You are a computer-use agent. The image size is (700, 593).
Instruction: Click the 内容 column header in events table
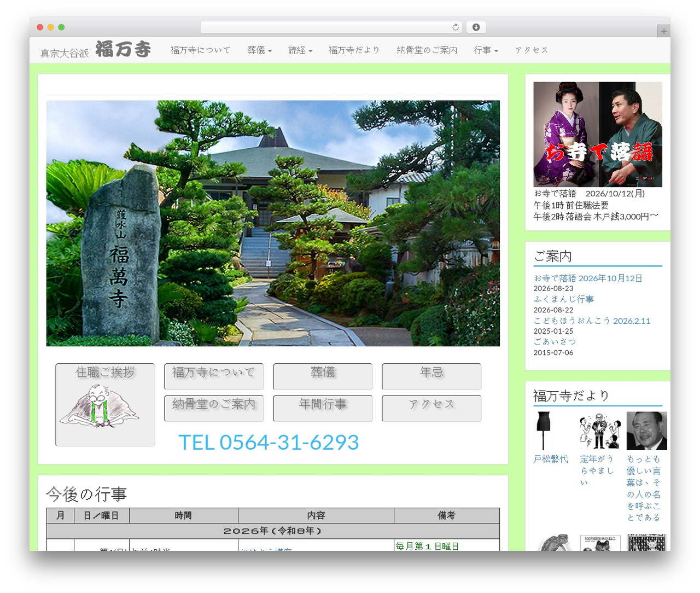tap(316, 515)
